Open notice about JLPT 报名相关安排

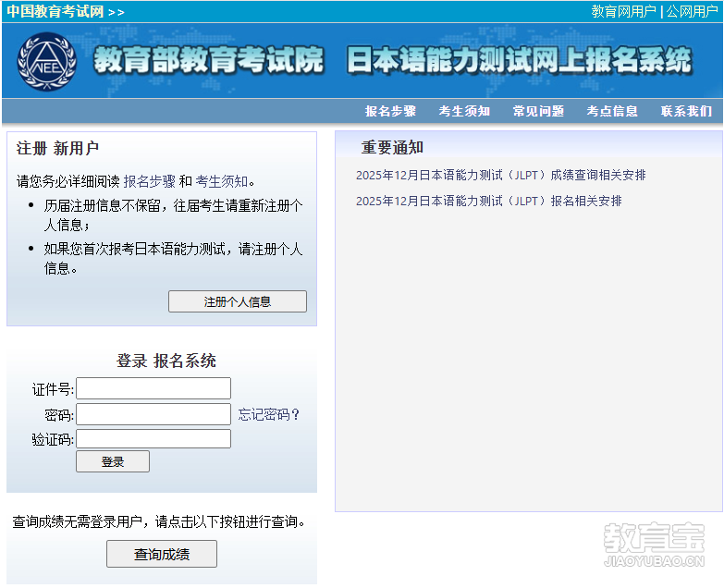click(488, 202)
